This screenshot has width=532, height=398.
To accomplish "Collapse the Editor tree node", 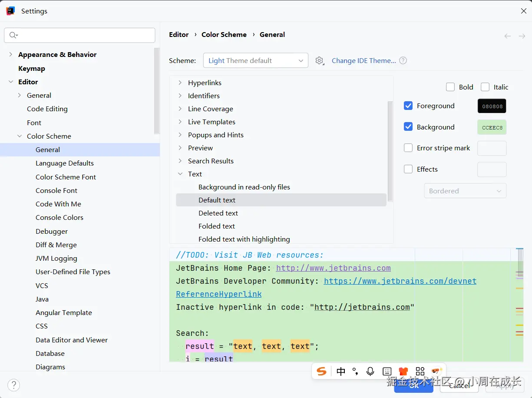I will [11, 82].
